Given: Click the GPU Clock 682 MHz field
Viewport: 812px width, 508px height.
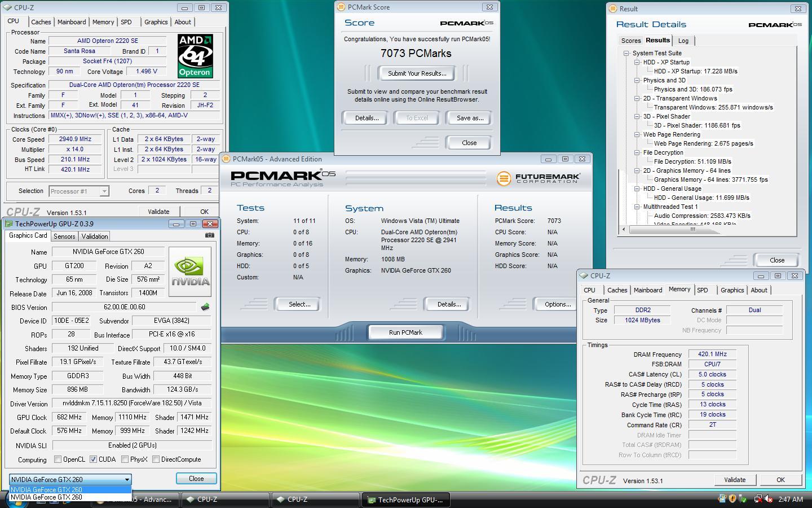Looking at the screenshot, I should (x=69, y=417).
